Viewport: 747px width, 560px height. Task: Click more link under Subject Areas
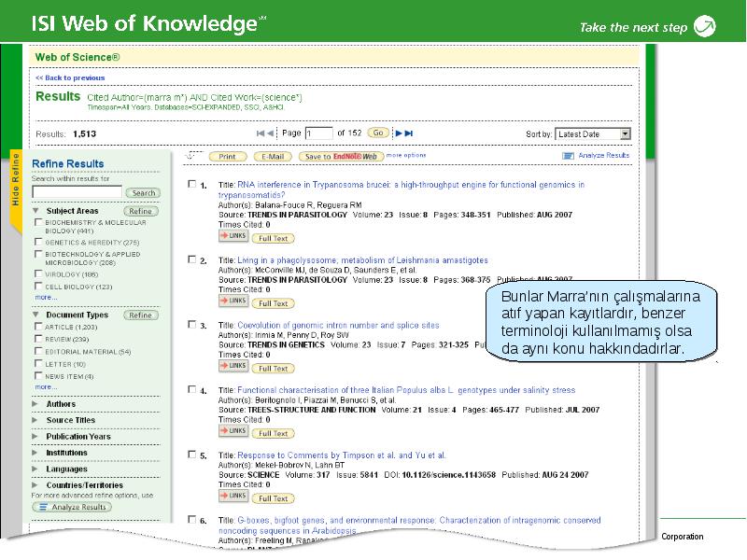pyautogui.click(x=46, y=297)
